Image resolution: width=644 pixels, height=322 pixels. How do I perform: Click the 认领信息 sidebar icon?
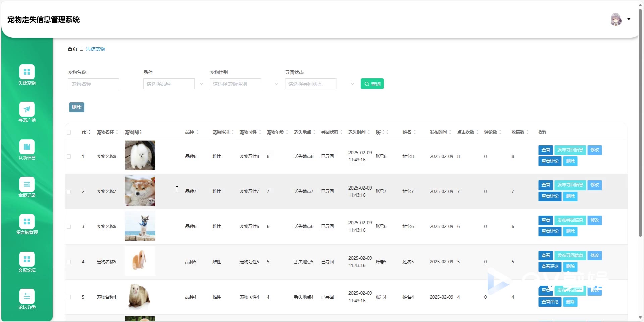pyautogui.click(x=27, y=147)
